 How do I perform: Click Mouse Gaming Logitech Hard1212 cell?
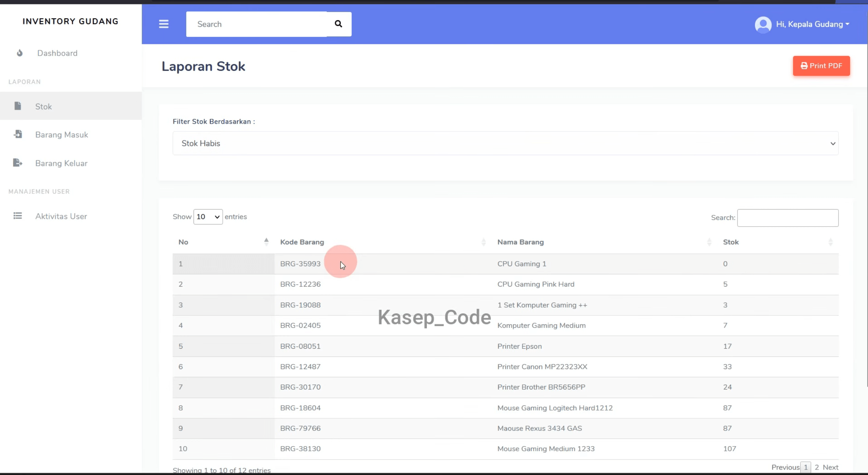pyautogui.click(x=555, y=408)
